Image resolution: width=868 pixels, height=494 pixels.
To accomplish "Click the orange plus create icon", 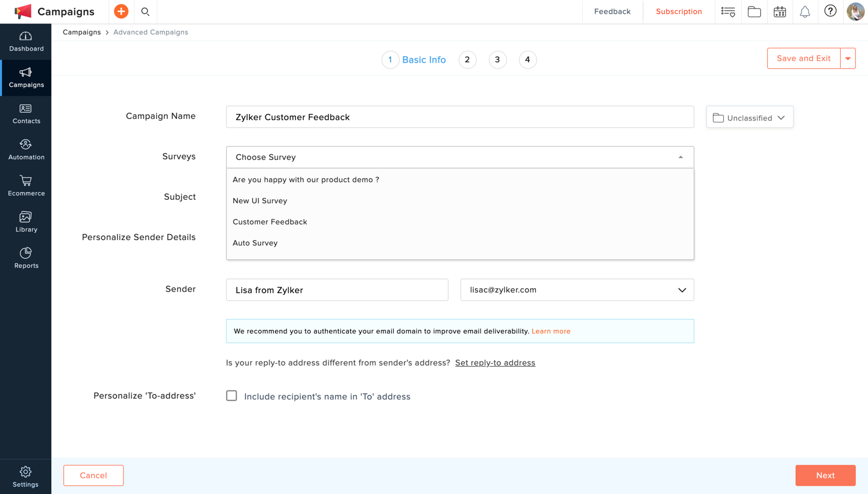I will [121, 11].
